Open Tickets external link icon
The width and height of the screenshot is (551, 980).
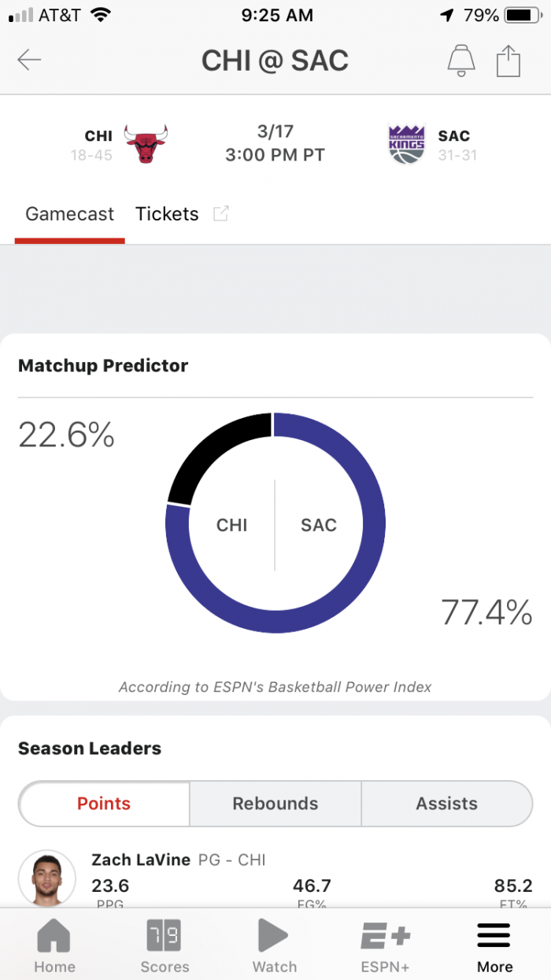[221, 213]
